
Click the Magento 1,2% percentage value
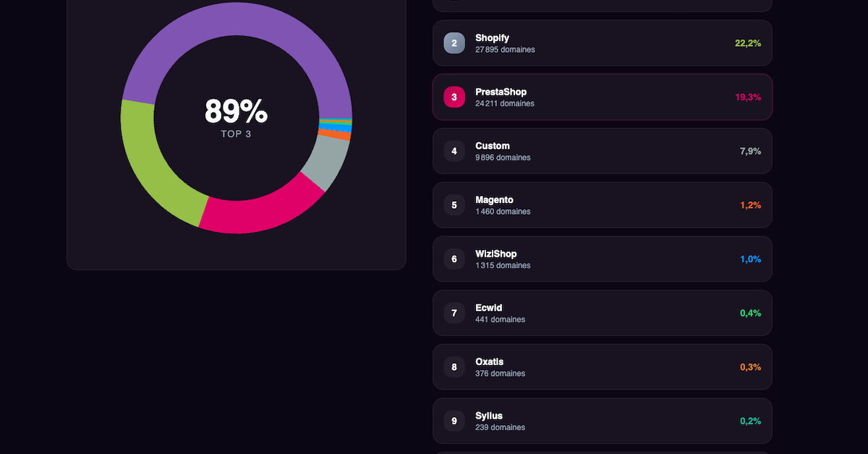pyautogui.click(x=750, y=205)
